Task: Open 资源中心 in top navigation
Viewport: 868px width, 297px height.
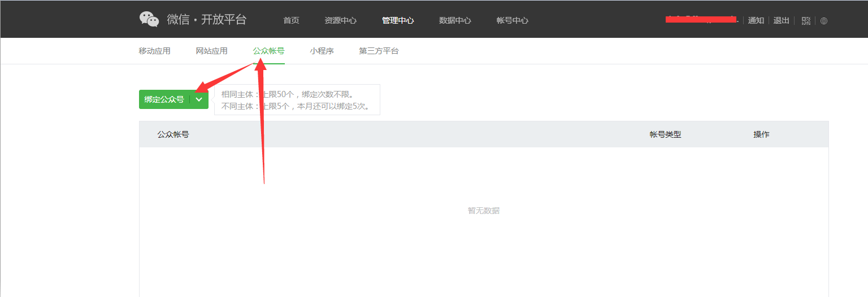Action: [340, 20]
